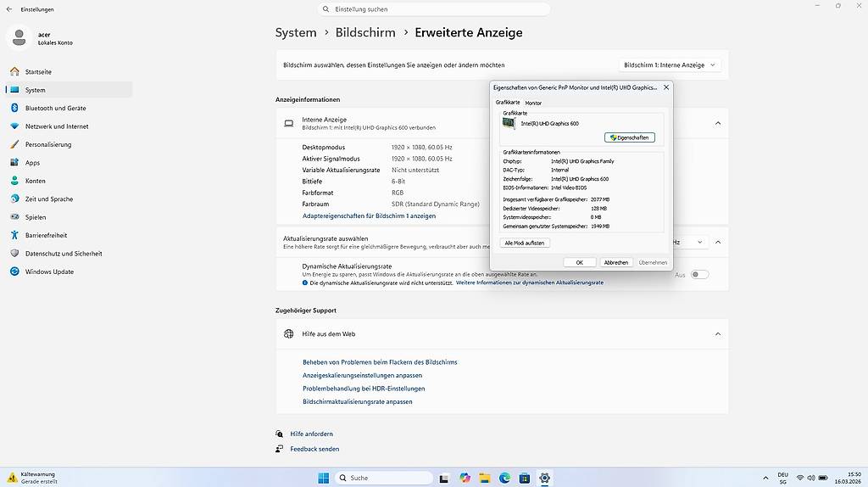
Task: Open Anzeigeskalierungseinstellungen anpassen link
Action: [362, 376]
